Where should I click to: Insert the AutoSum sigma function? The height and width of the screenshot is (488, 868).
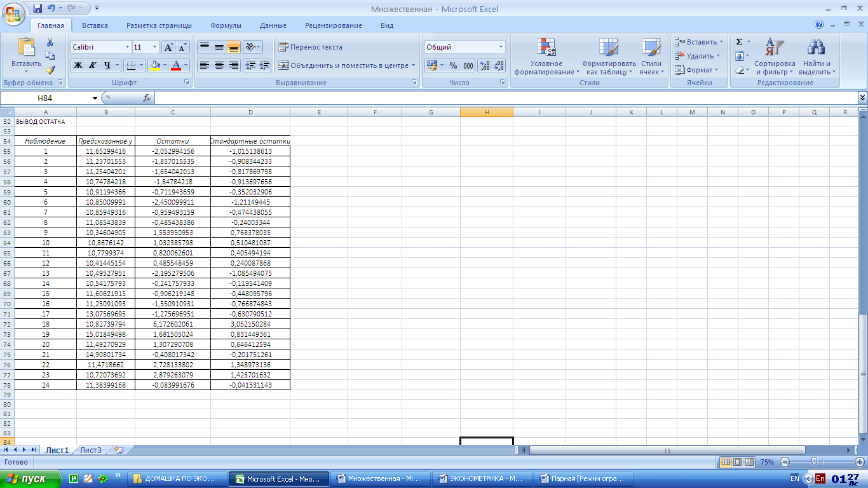click(740, 42)
